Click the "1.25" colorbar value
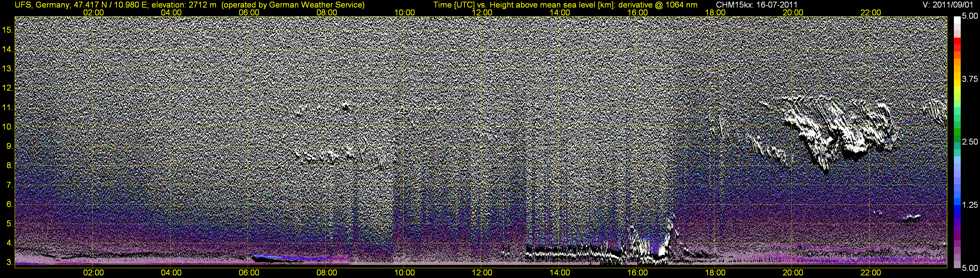 point(970,205)
